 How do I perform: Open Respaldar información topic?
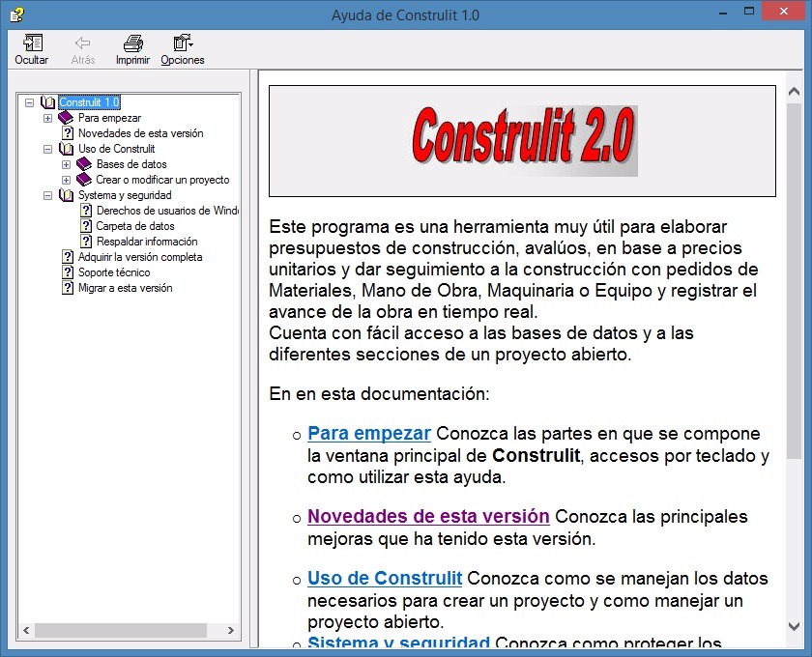147,242
